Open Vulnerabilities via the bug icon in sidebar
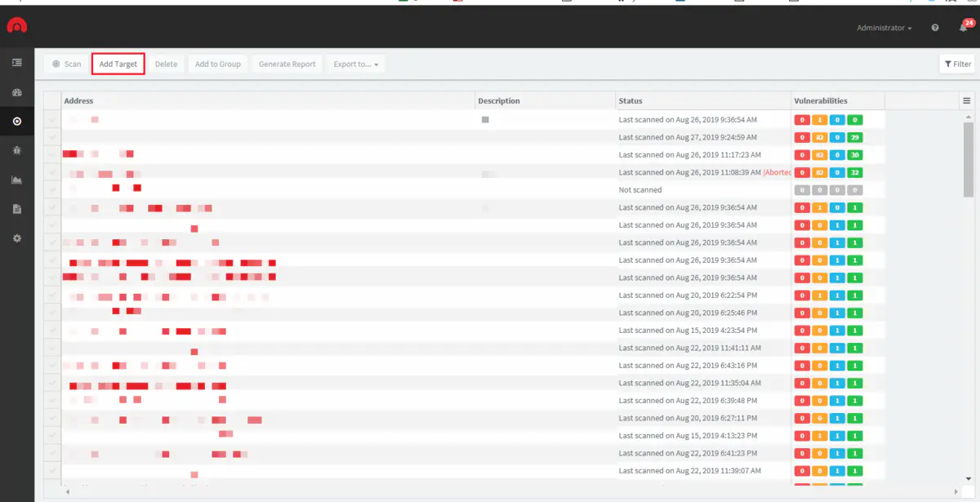Image resolution: width=980 pixels, height=502 pixels. coord(16,151)
